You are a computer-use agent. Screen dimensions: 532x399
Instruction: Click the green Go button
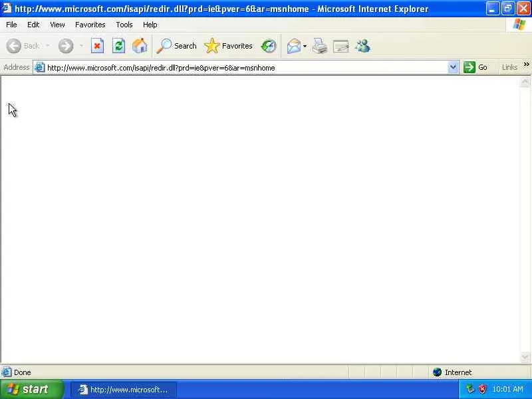click(475, 67)
